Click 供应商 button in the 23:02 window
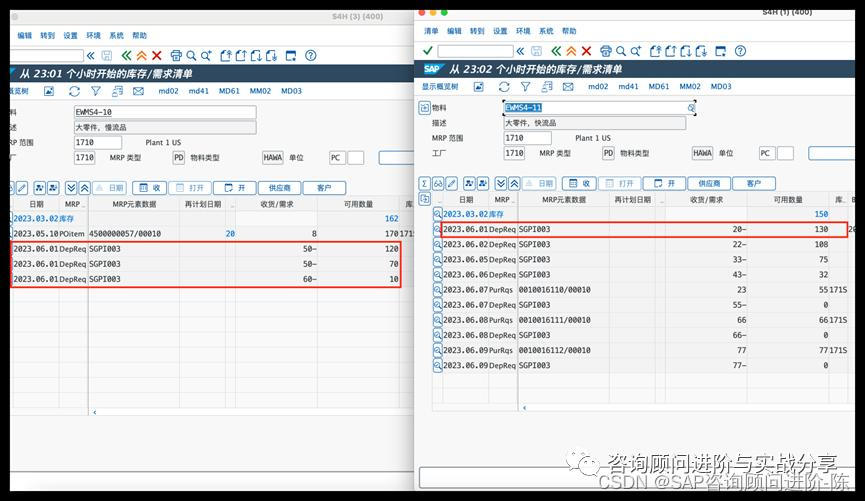The image size is (865, 501). 709,183
